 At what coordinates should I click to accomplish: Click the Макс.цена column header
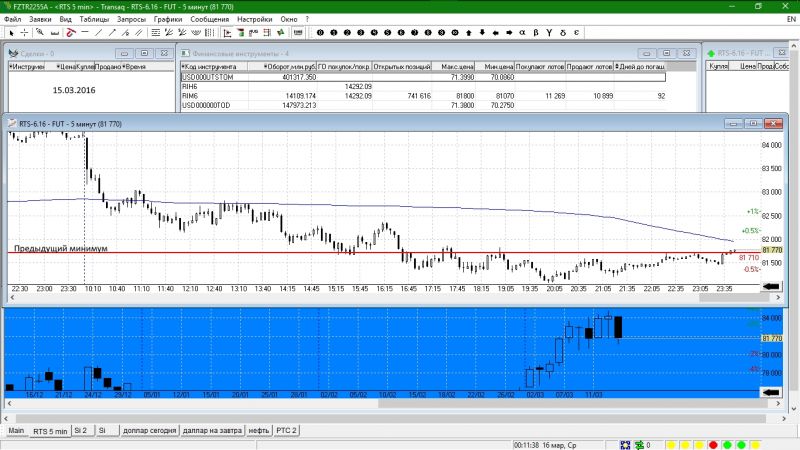pyautogui.click(x=454, y=66)
